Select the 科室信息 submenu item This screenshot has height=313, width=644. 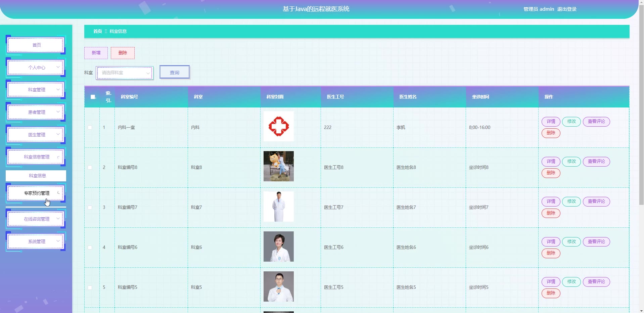coord(36,176)
